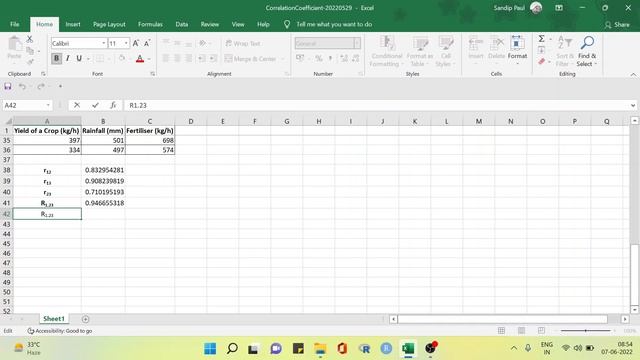Toggle Italic formatting button
The height and width of the screenshot is (360, 640).
68,58
